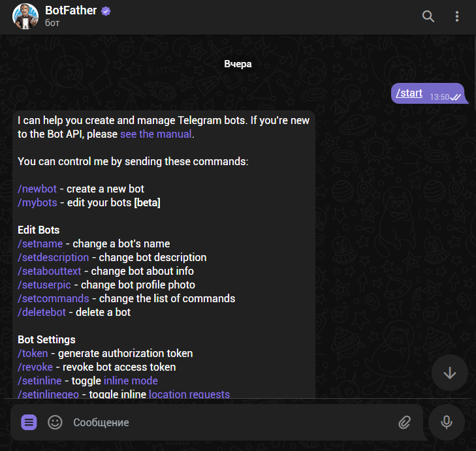Click the /setname command
476x451 pixels.
point(40,243)
